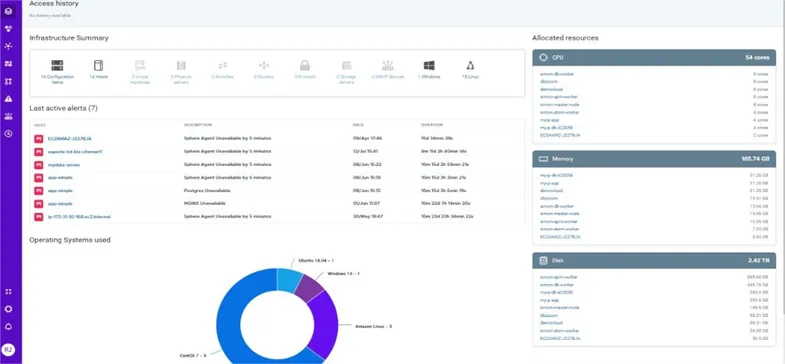The height and width of the screenshot is (364, 785).
Task: Click the branching flow icon in sidebar
Action: click(x=9, y=81)
